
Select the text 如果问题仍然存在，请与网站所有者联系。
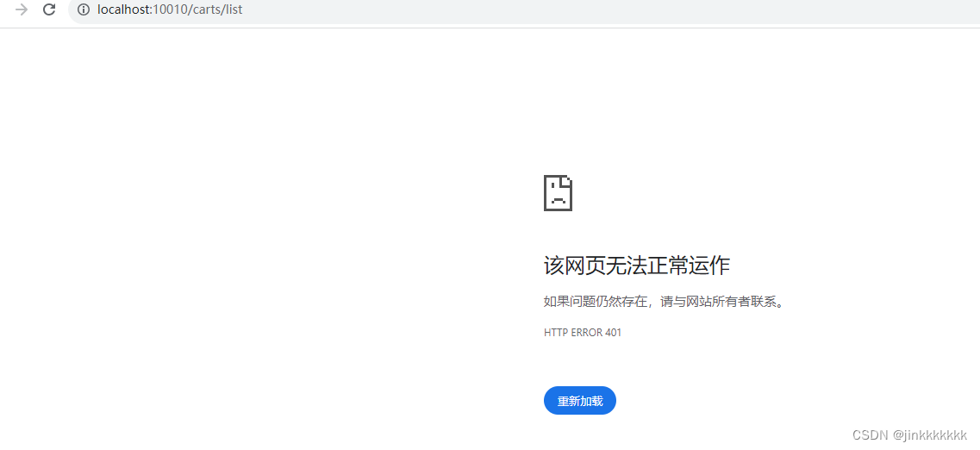(664, 303)
